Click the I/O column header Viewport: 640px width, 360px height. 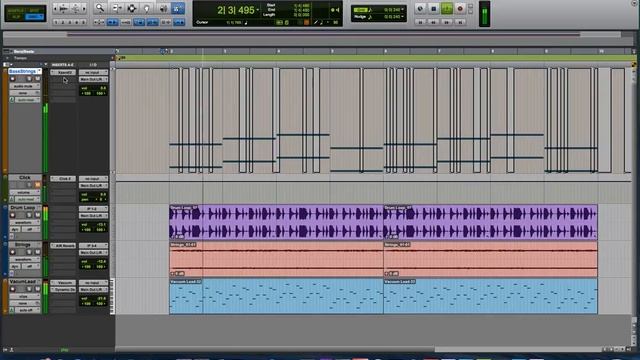coord(93,65)
